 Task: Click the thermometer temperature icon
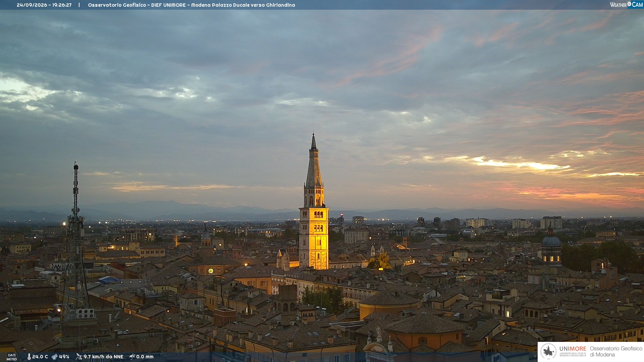29,357
